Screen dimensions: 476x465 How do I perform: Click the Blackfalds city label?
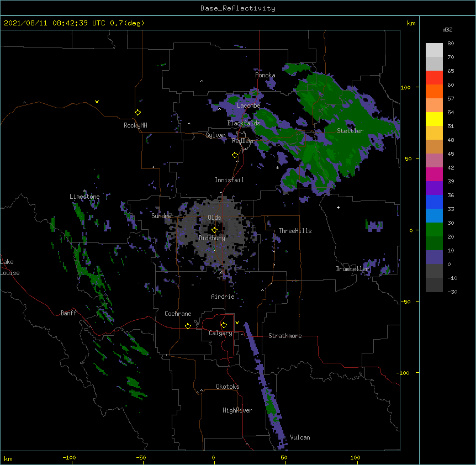(244, 123)
